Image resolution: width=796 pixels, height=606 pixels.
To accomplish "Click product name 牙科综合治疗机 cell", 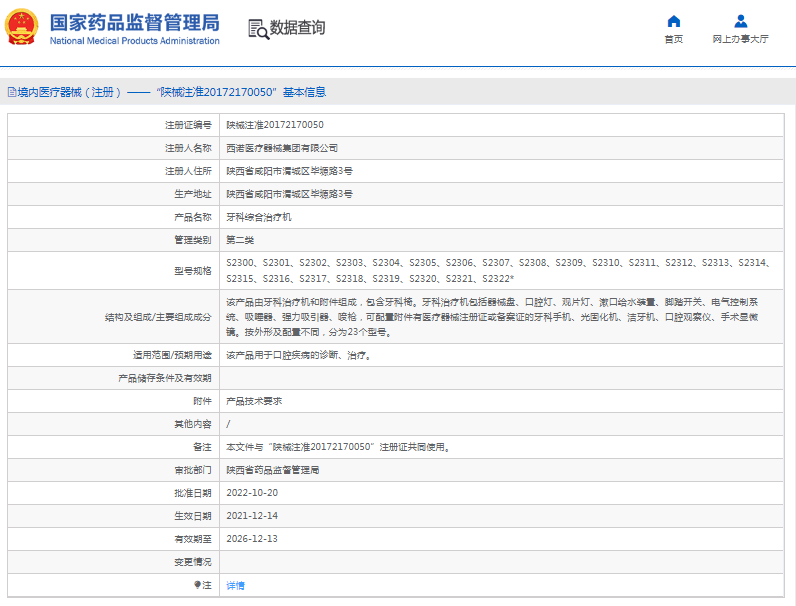I will pos(259,217).
